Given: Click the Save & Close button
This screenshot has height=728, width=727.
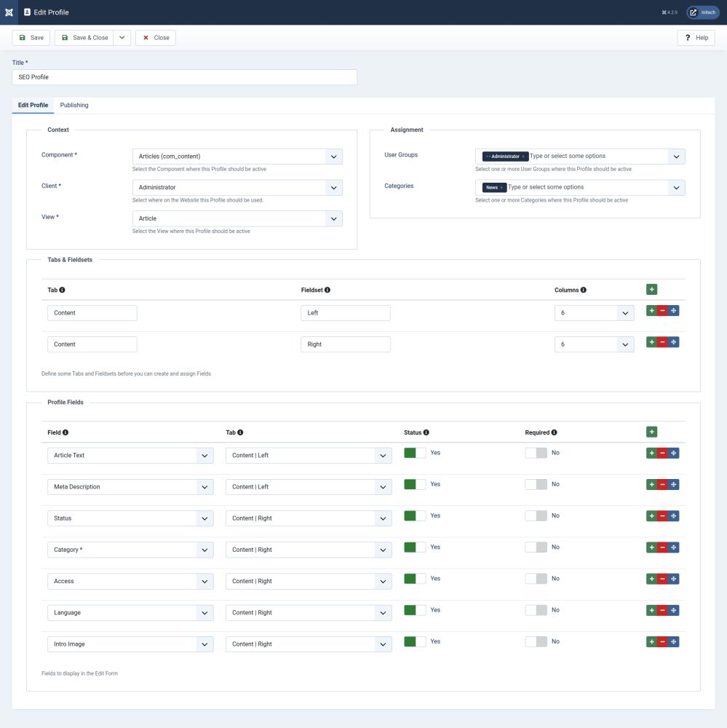Looking at the screenshot, I should (x=84, y=38).
